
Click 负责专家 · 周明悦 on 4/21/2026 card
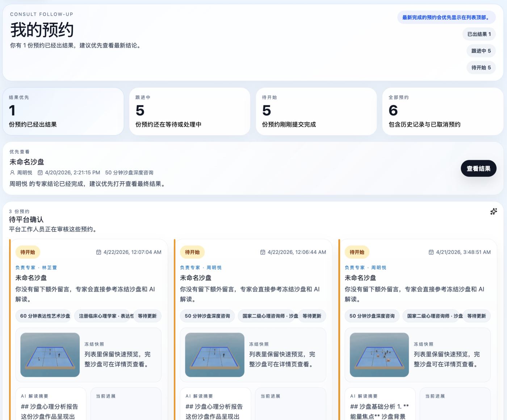pyautogui.click(x=365, y=268)
